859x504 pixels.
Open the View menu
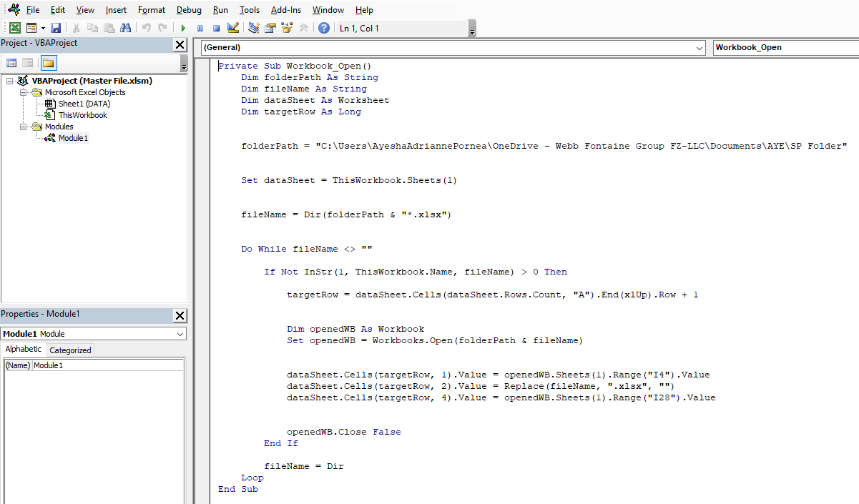[85, 10]
